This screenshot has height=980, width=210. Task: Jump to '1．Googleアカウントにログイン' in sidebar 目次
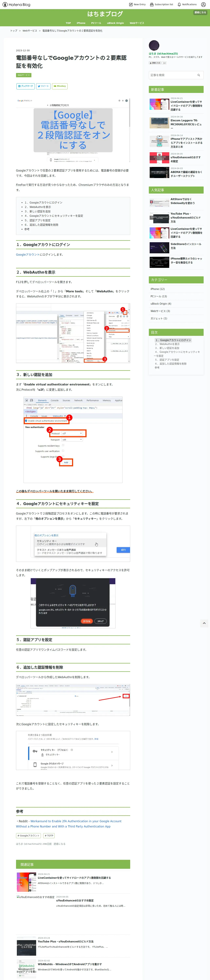coord(173,340)
